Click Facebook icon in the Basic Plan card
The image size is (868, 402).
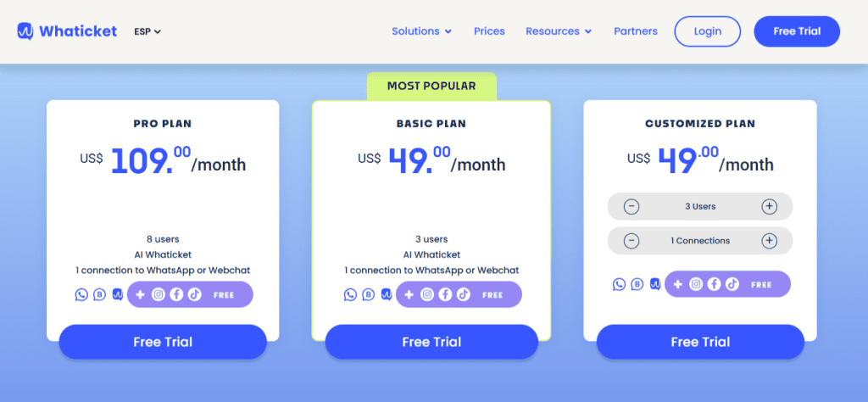tap(446, 295)
